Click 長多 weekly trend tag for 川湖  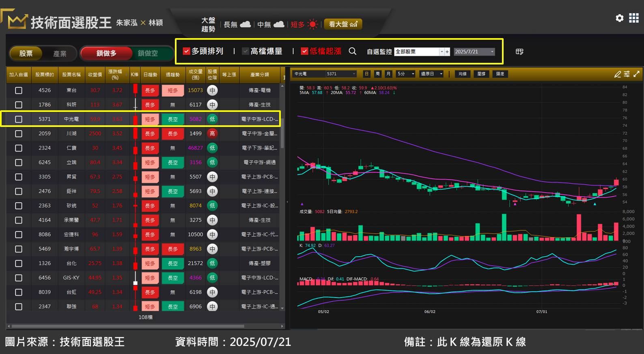click(x=173, y=133)
